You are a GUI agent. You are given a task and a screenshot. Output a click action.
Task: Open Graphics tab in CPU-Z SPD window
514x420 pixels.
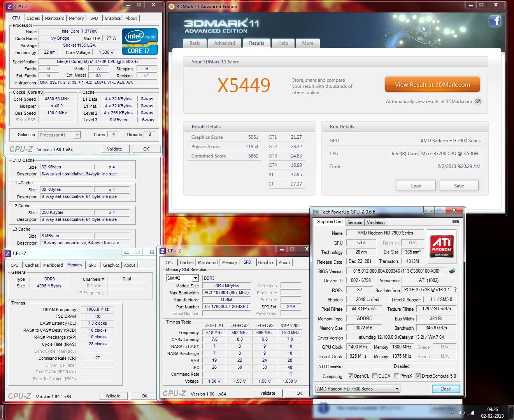(x=266, y=262)
